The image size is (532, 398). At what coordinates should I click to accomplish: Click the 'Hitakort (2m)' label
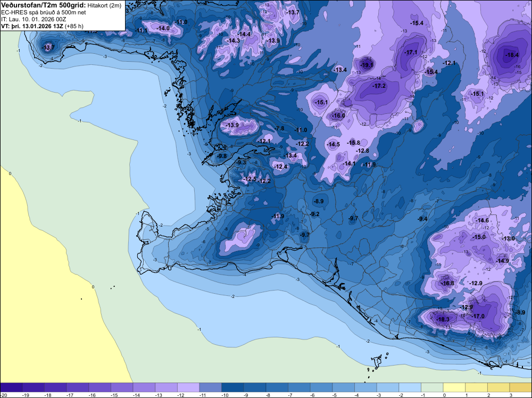[104, 6]
